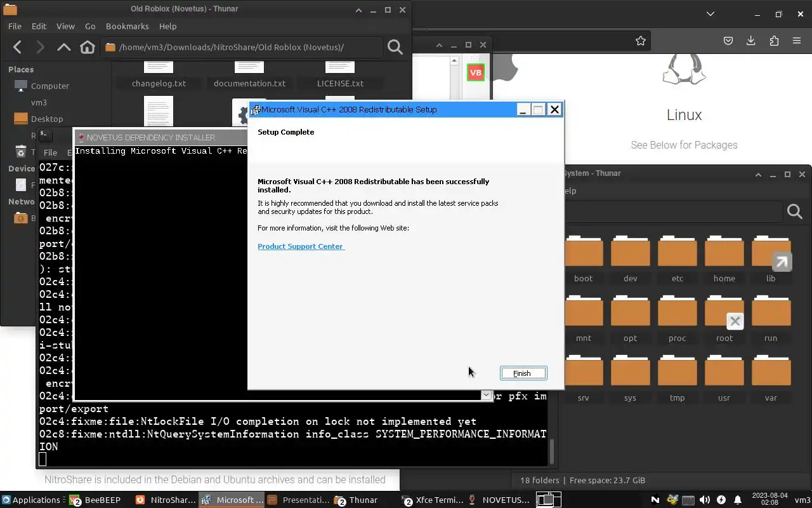Open power manager tray icon
Screen dimensions: 812x508
point(721,500)
